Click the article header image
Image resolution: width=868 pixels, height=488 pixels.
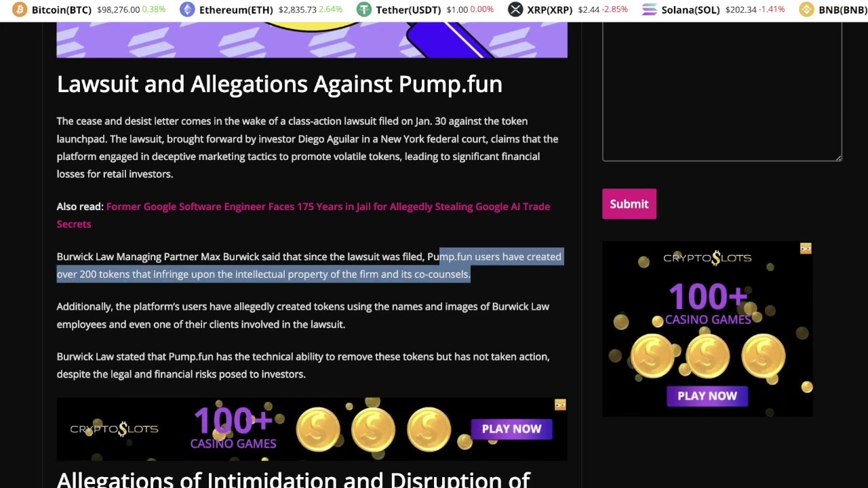click(312, 39)
